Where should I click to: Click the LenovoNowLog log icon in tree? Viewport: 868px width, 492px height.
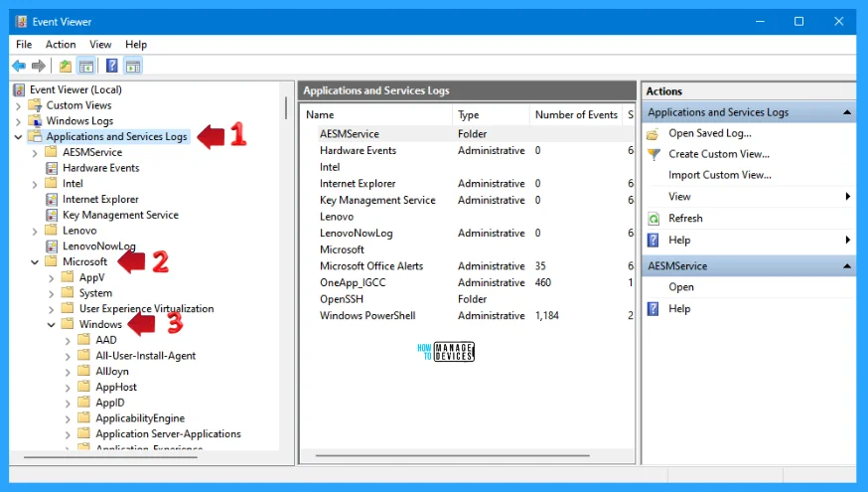[x=52, y=246]
